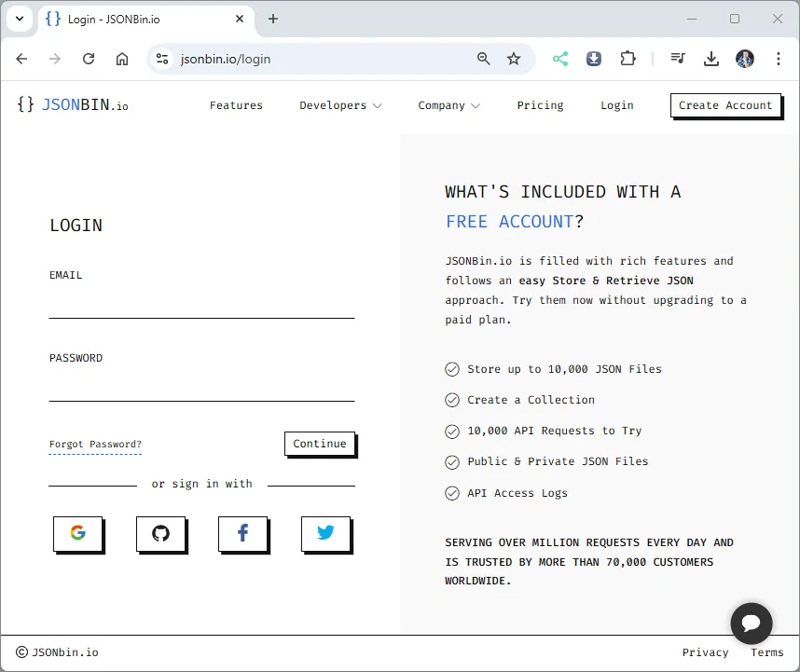Open the browser three-dot menu
Screen dimensions: 800x672
coord(779,58)
